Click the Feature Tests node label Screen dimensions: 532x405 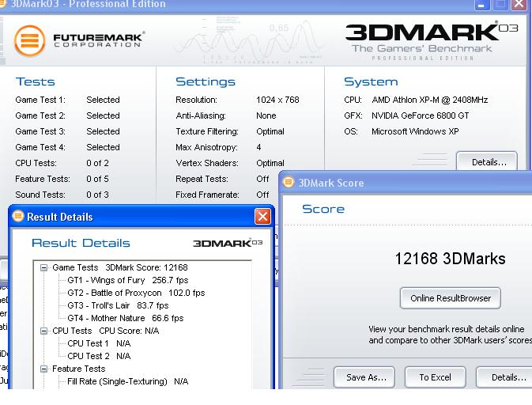pyautogui.click(x=79, y=369)
